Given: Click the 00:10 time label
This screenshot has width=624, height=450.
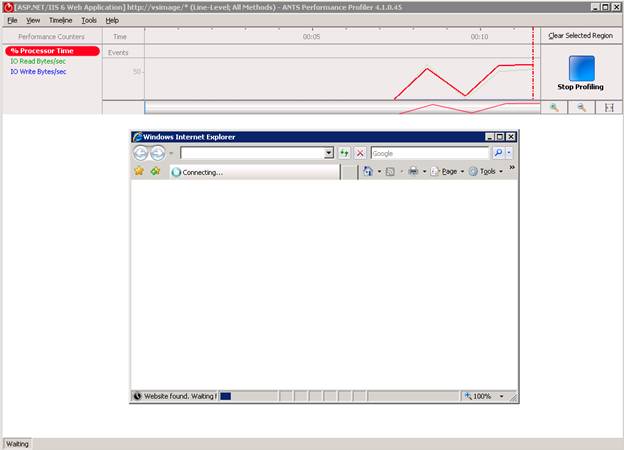Looking at the screenshot, I should click(479, 37).
